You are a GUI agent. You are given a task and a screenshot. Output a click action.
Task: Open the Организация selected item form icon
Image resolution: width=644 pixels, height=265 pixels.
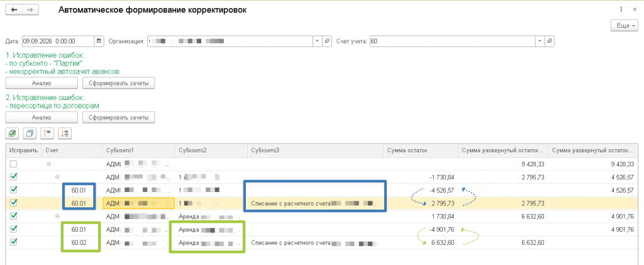point(327,41)
